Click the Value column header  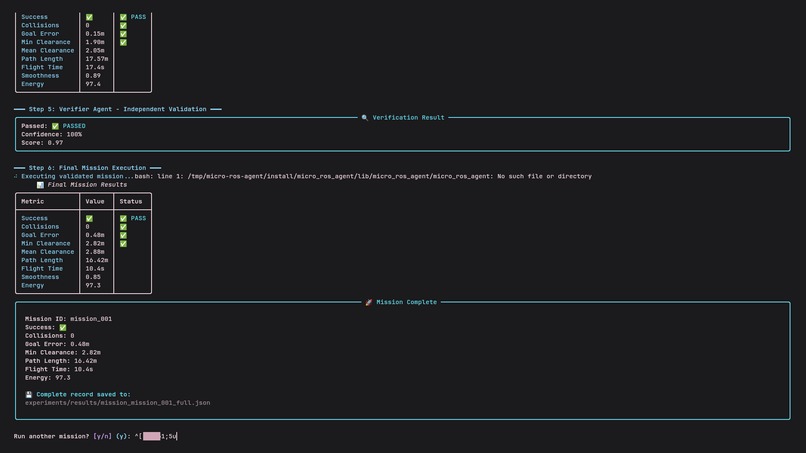[x=95, y=202]
